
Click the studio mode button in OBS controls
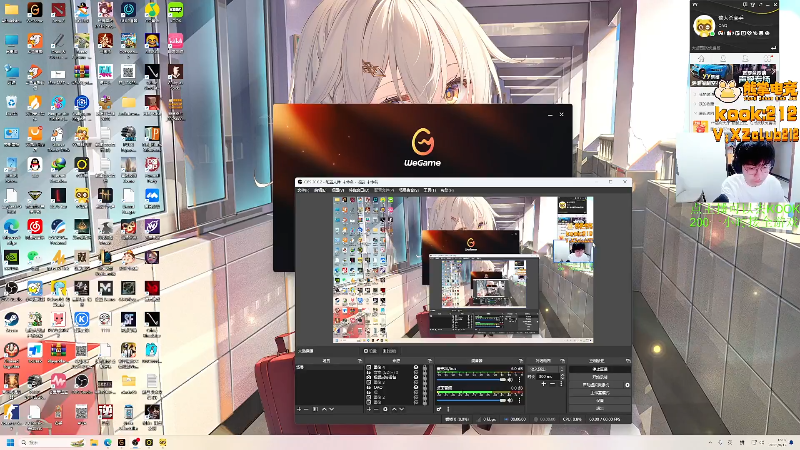point(599,393)
